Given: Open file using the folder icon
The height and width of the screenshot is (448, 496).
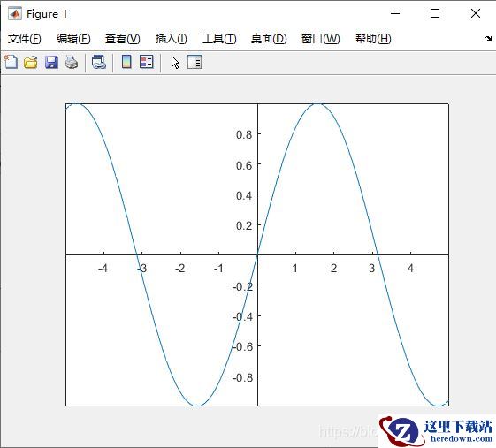Looking at the screenshot, I should [x=31, y=62].
